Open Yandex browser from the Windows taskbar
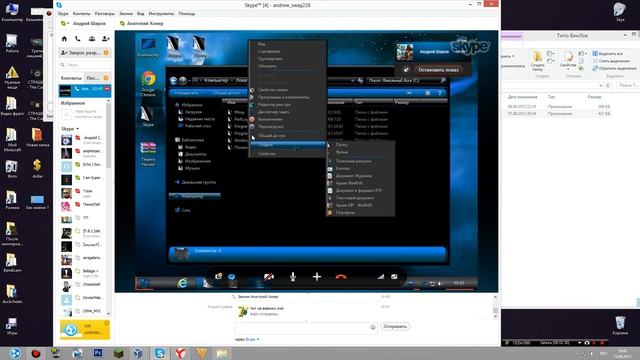Viewport: 640px width, 360px height. [180, 353]
